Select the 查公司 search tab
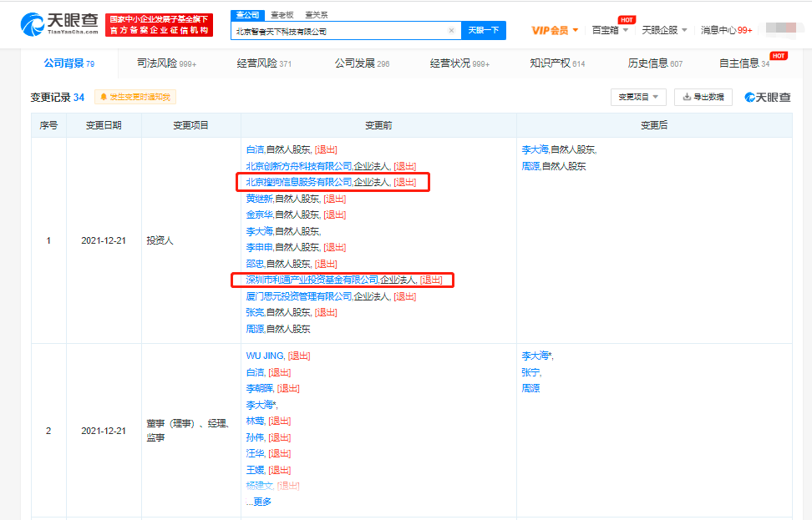This screenshot has width=812, height=520. [247, 15]
